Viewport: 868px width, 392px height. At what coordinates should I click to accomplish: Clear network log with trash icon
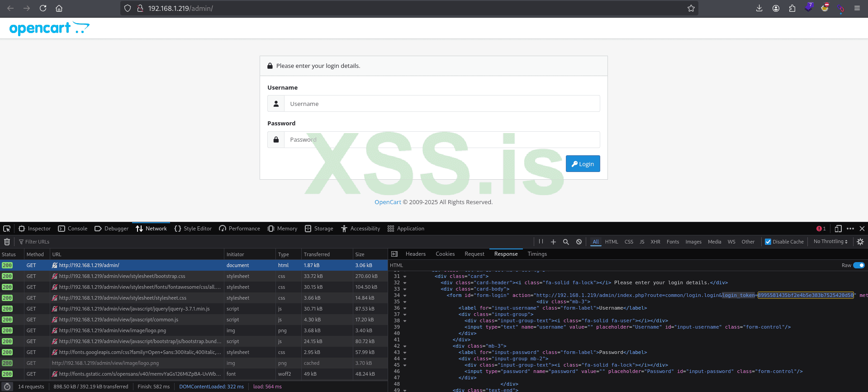click(7, 242)
